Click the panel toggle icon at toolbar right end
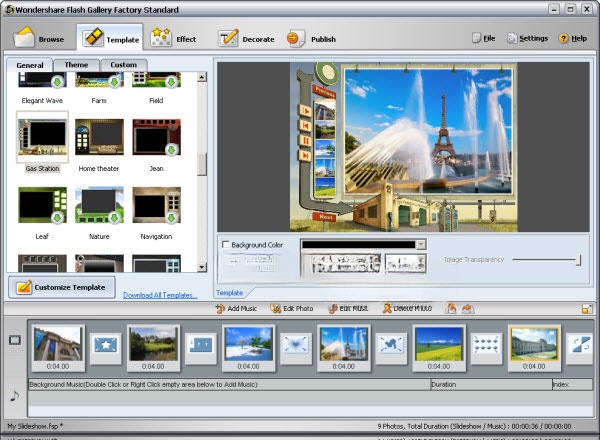This screenshot has width=600, height=440. [x=587, y=309]
